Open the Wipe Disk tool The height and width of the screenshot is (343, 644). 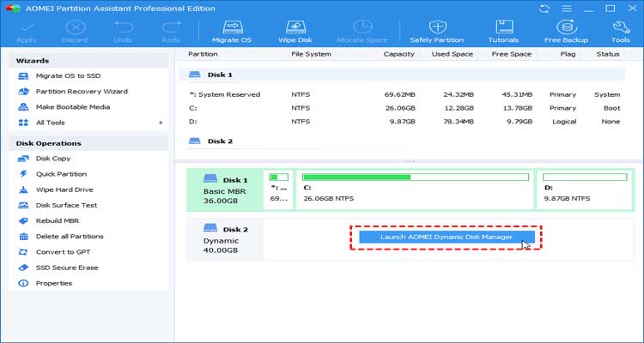tap(295, 32)
